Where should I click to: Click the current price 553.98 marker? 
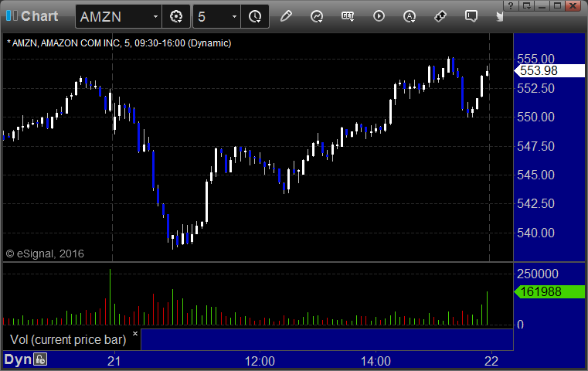549,70
